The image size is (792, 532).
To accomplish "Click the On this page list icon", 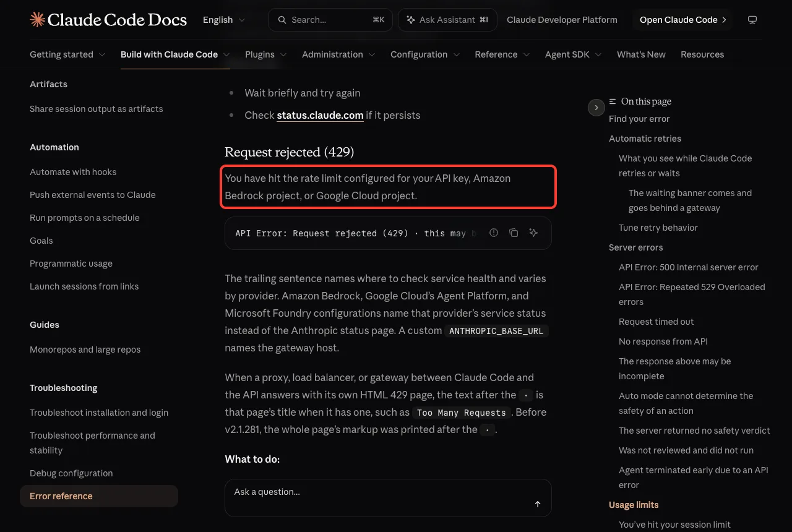I will click(613, 101).
